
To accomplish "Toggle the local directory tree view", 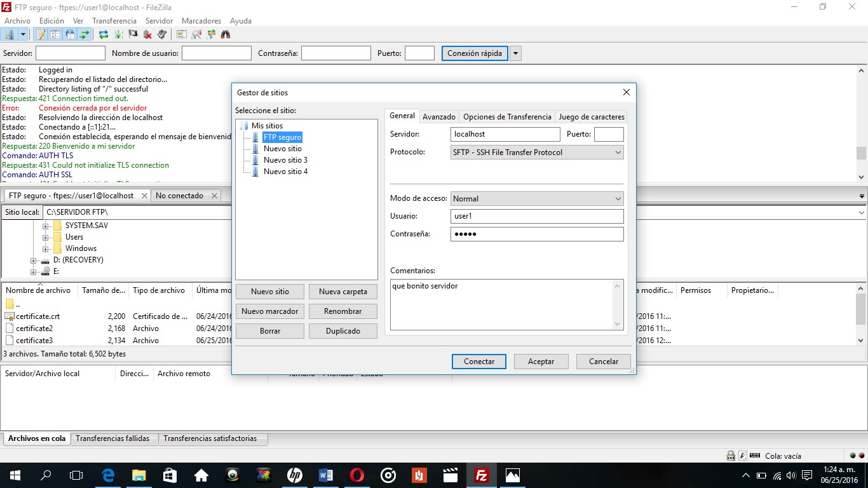I will click(55, 34).
